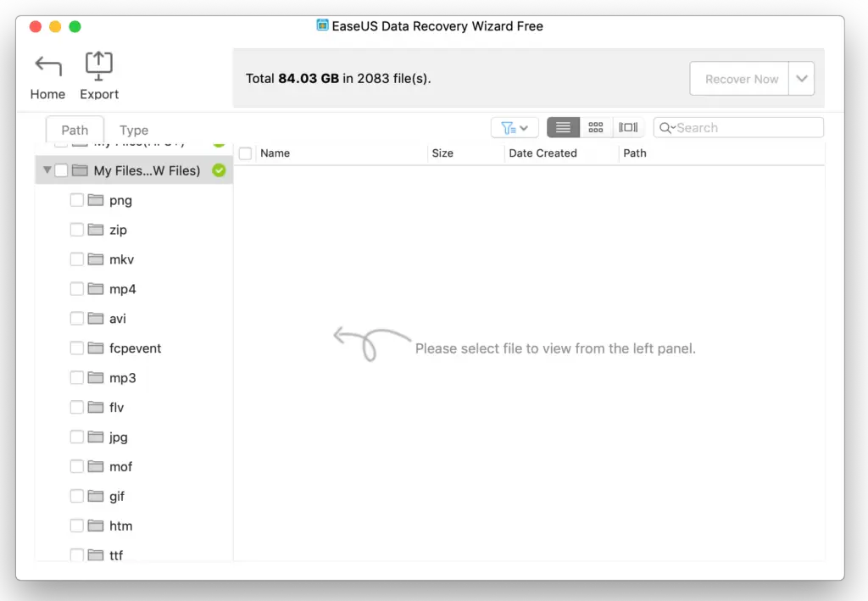Select the ttf folder icon

point(96,554)
